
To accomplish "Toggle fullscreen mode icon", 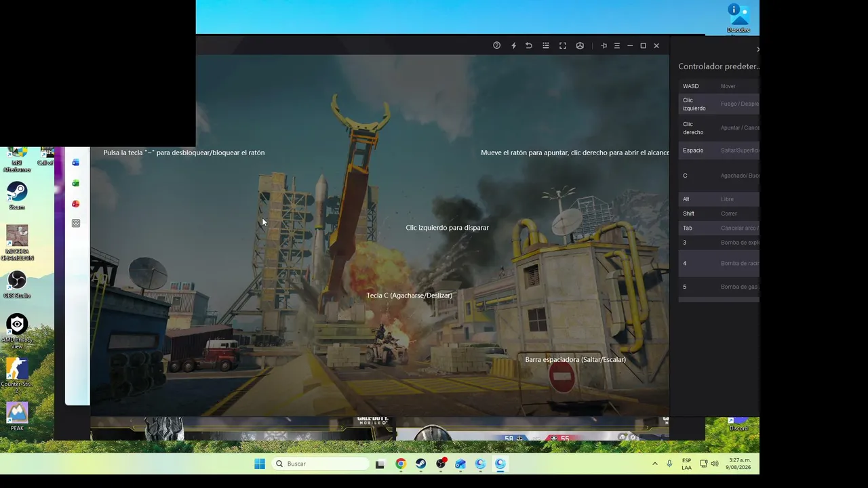I will (563, 45).
